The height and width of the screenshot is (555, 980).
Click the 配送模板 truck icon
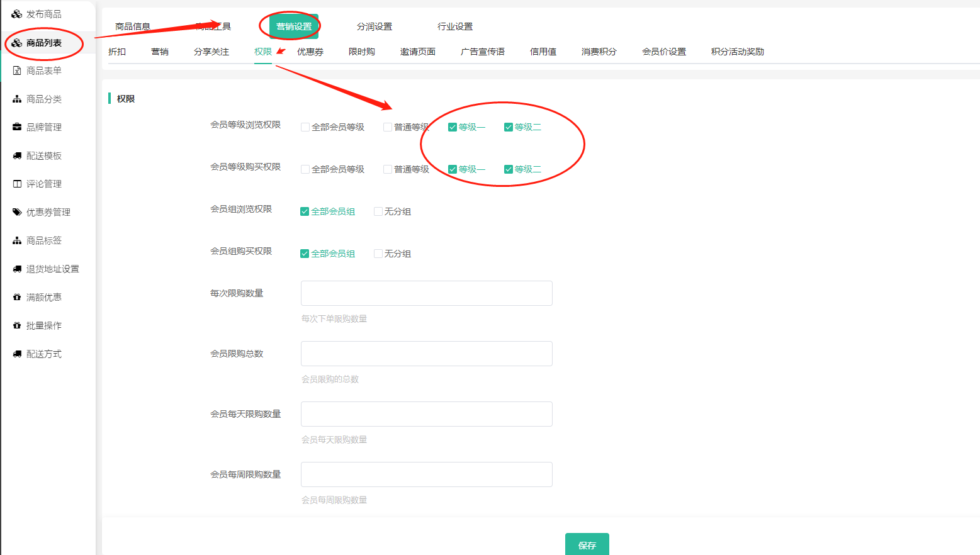tap(17, 155)
